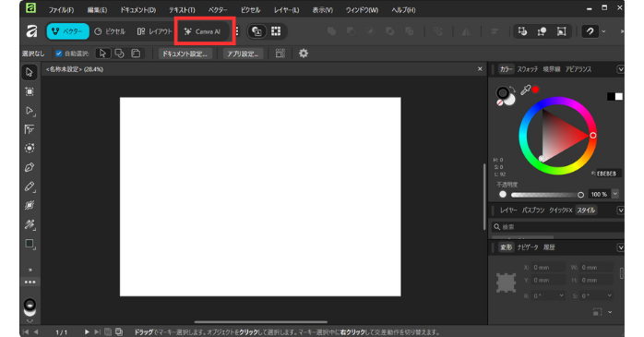Viewport: 644px width, 337px height.
Task: Click the 検索 search field in Styles panel
Action: pos(558,227)
